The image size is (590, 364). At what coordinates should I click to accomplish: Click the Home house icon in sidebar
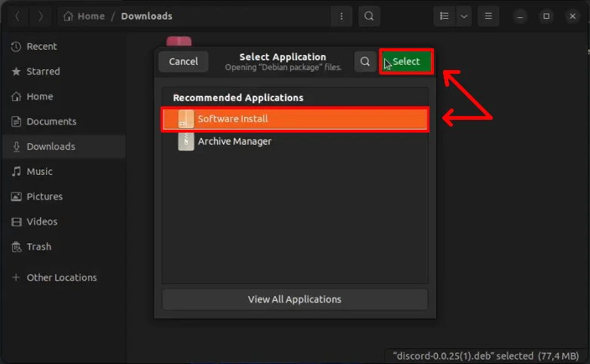click(x=16, y=96)
